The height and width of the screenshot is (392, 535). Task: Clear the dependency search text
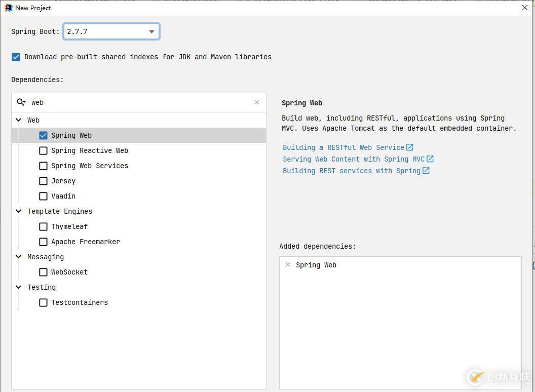point(257,102)
